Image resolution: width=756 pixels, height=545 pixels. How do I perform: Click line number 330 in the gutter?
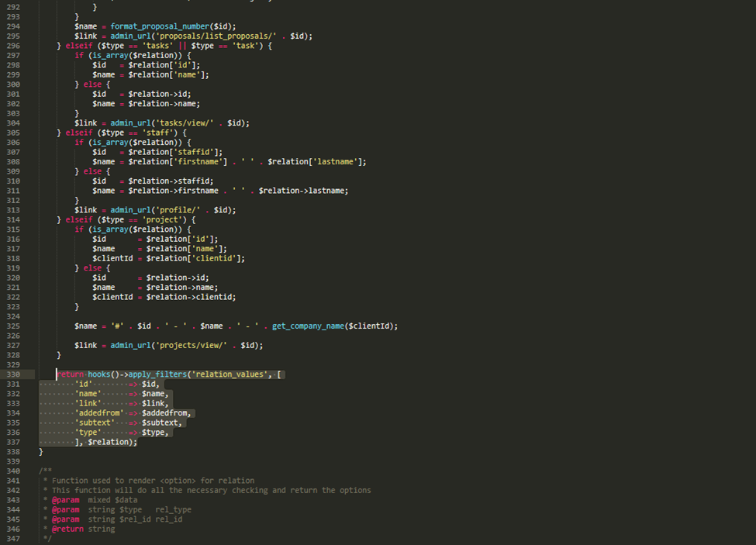[x=13, y=374]
